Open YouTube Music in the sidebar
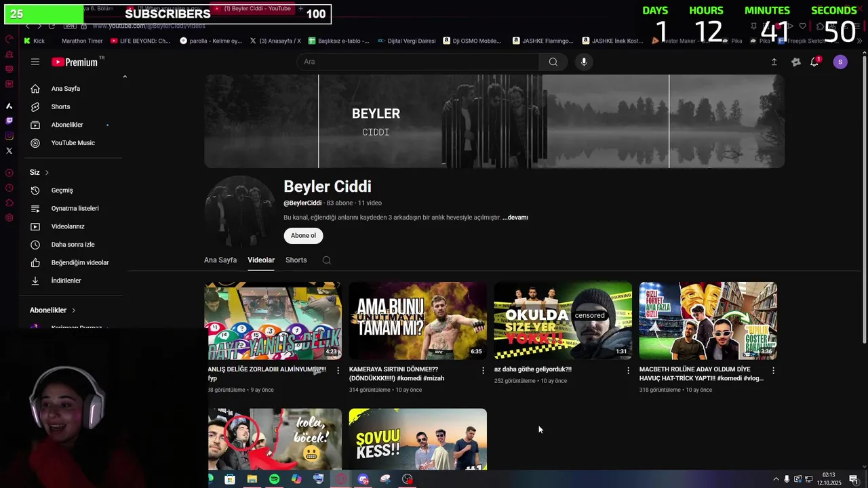 (x=71, y=143)
